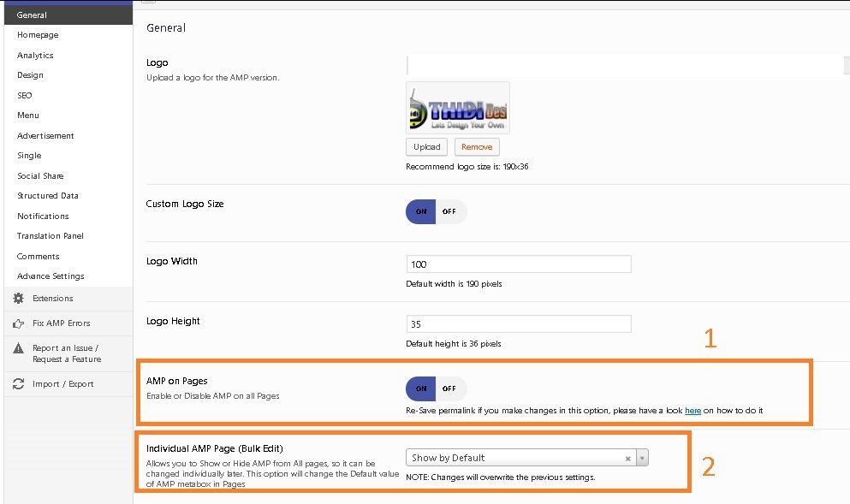Click the Fix AMP Errors thumbs-up icon

click(x=18, y=323)
